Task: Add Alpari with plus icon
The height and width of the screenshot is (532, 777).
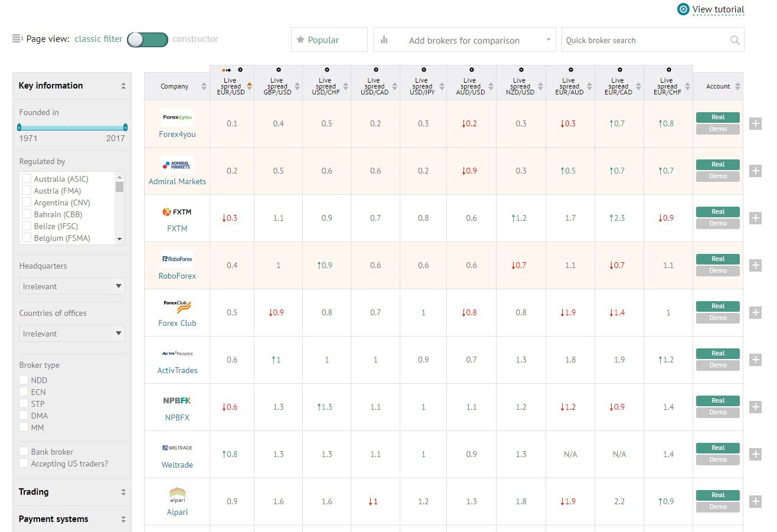Action: (x=755, y=501)
